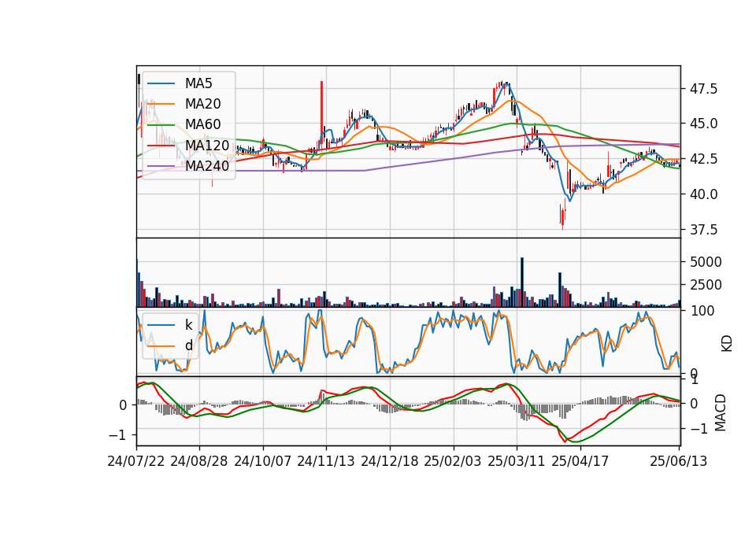This screenshot has width=756, height=543.
Task: Click the MACD axis title
Action: [x=721, y=412]
